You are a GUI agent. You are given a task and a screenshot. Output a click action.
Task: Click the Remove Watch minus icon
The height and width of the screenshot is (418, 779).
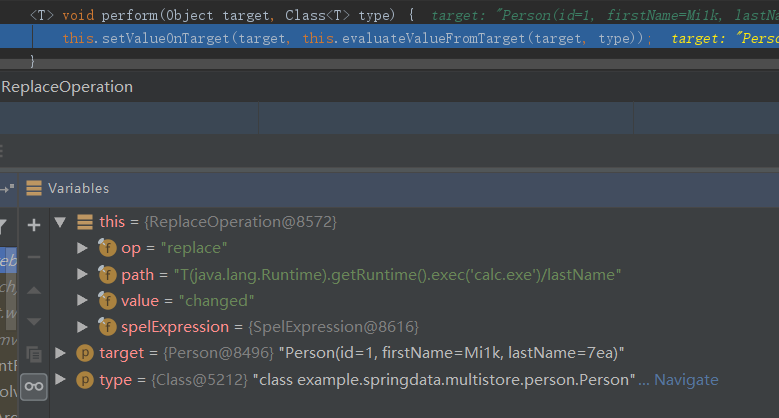[x=34, y=257]
